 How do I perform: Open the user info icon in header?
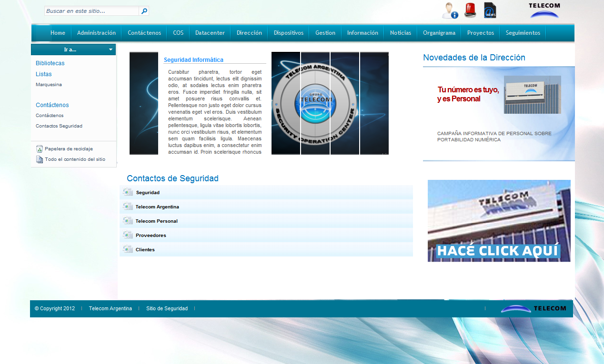tap(450, 10)
